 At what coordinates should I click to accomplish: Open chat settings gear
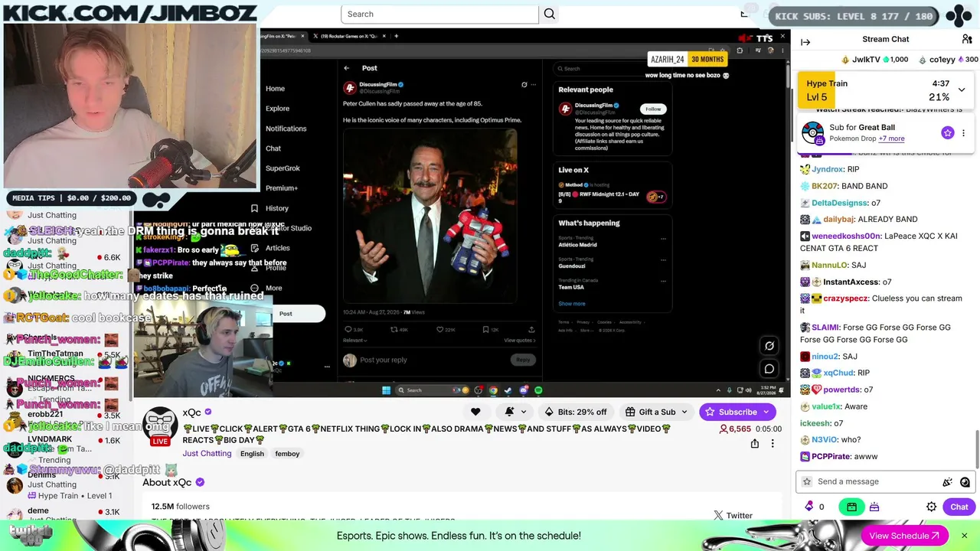932,507
